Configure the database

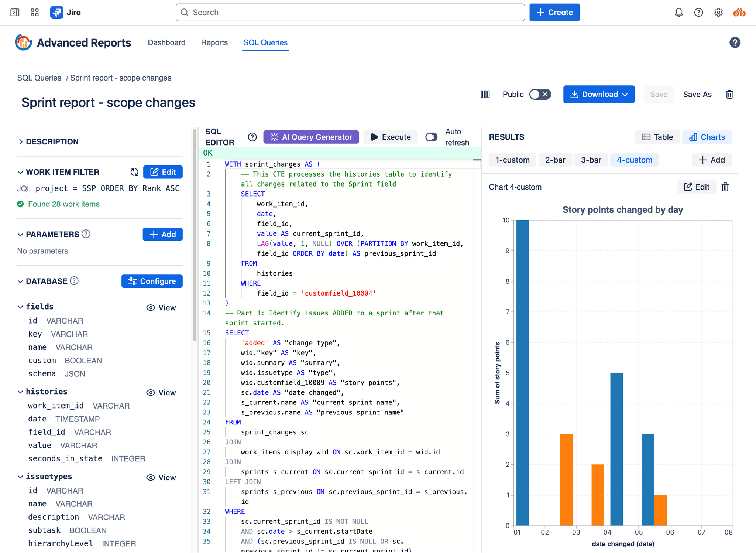coord(152,281)
